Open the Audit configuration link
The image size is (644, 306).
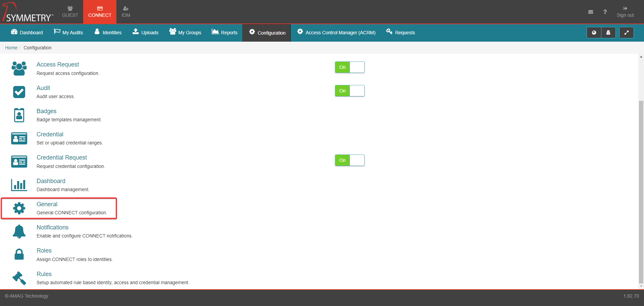click(43, 88)
